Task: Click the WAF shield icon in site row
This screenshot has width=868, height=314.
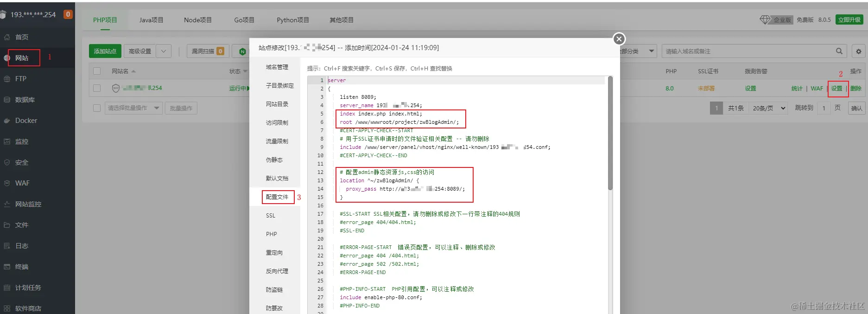Action: pyautogui.click(x=116, y=88)
